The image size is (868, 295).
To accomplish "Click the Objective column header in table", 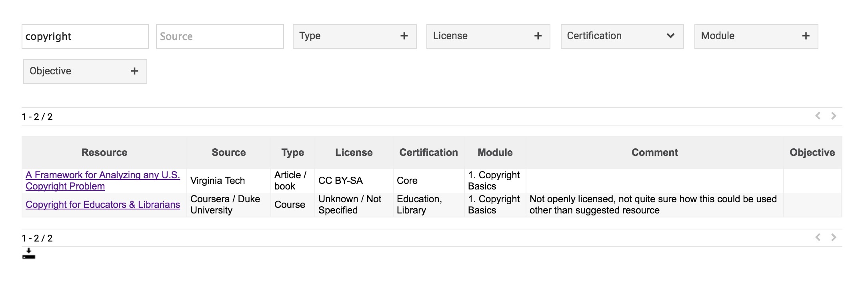I will (812, 152).
